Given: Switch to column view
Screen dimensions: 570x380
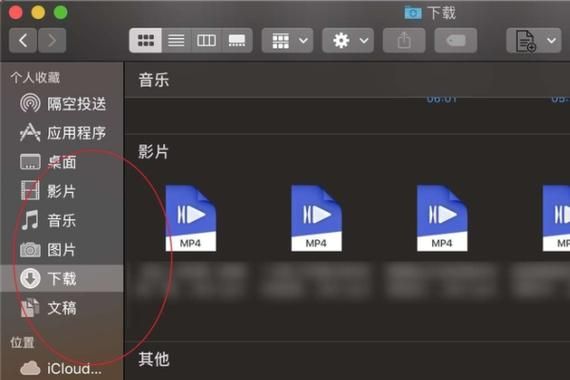Looking at the screenshot, I should 206,40.
